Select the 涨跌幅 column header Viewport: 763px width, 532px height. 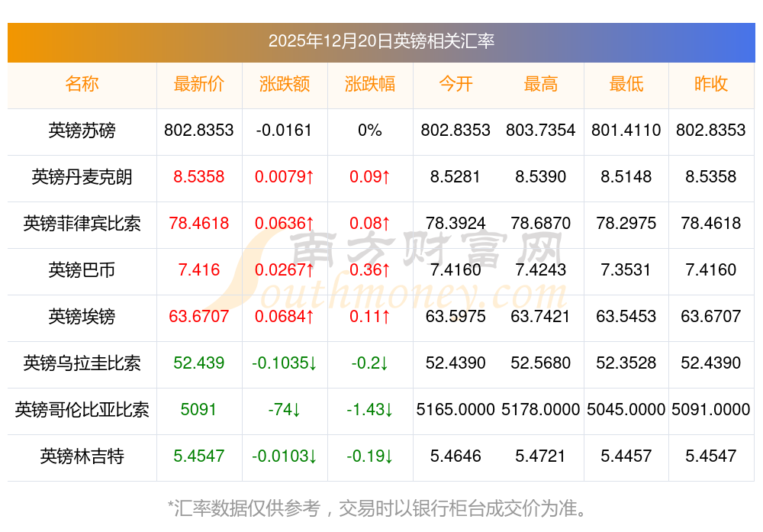(x=369, y=84)
